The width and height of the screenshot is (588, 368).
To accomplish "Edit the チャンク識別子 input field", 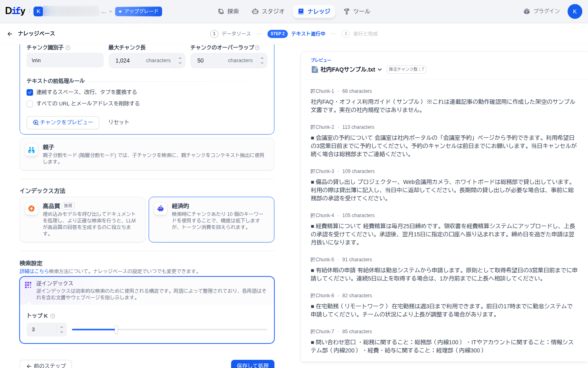I will pos(65,60).
